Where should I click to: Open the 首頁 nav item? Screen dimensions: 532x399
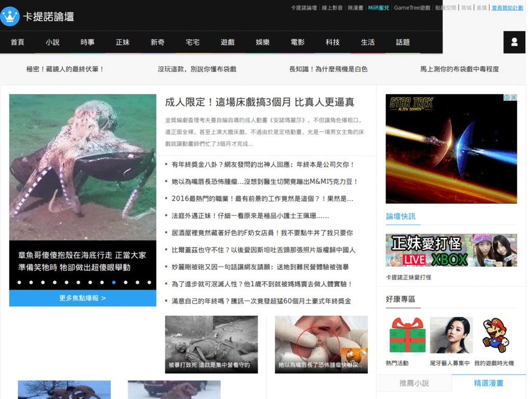click(17, 42)
